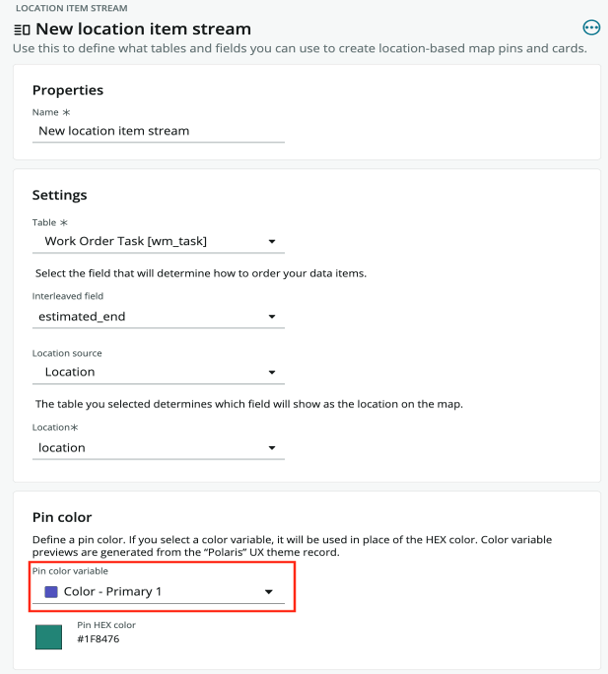The image size is (608, 674).
Task: Click the Settings section heading
Action: pos(60,195)
